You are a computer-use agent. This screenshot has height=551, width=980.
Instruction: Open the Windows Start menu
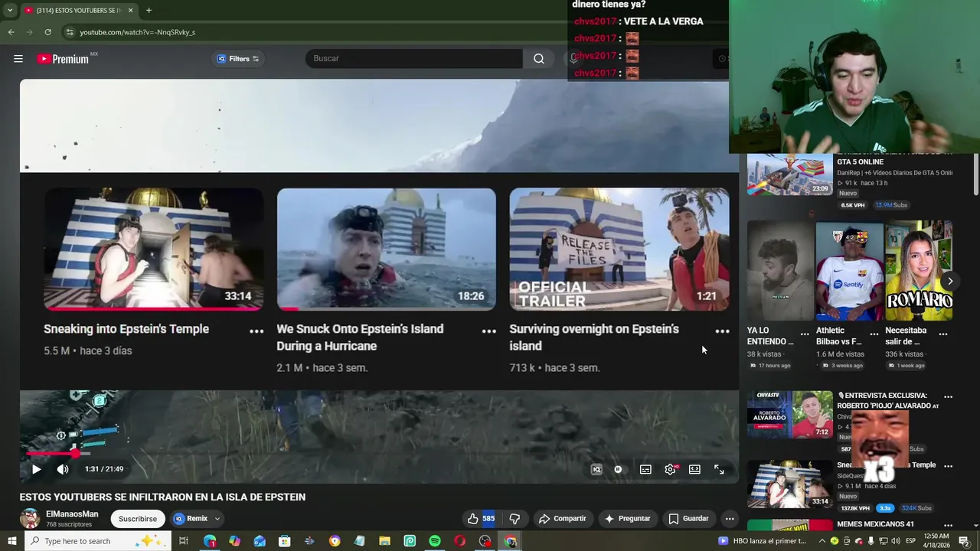[11, 541]
